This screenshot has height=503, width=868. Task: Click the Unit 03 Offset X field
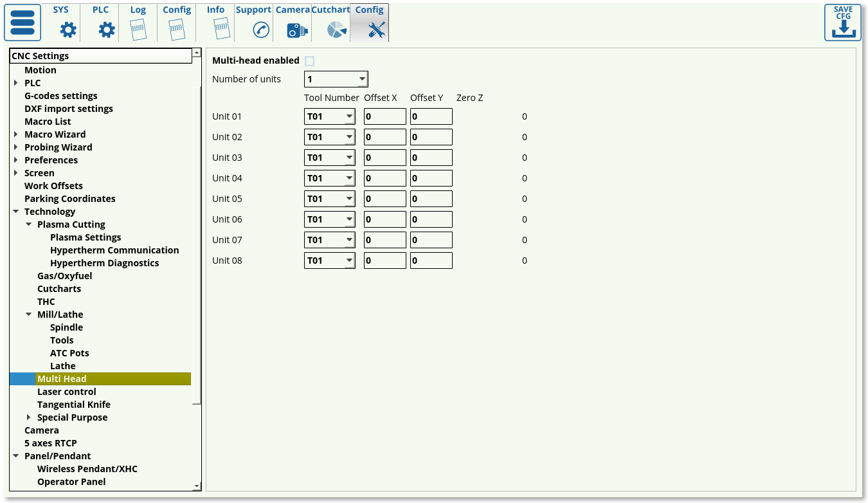[384, 158]
